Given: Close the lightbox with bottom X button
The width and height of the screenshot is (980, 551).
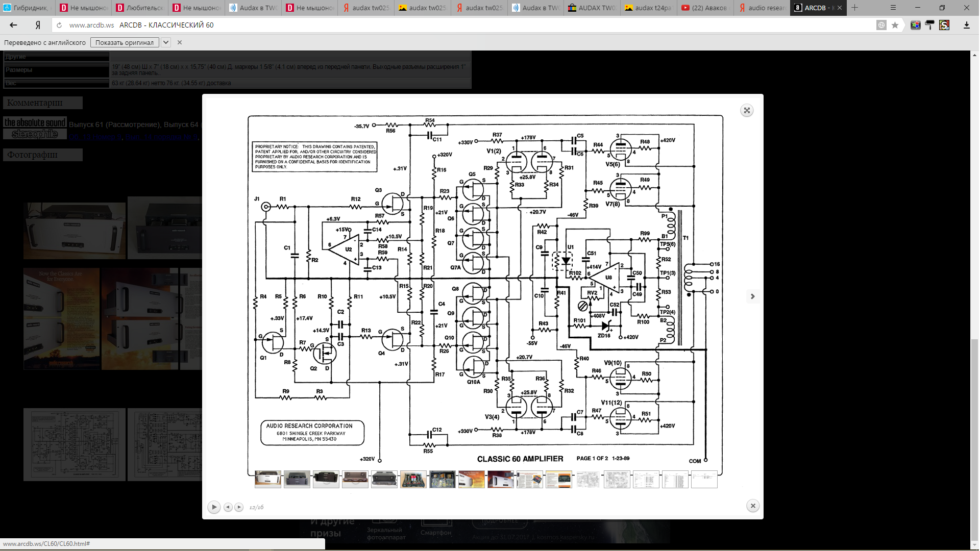Looking at the screenshot, I should click(x=753, y=506).
